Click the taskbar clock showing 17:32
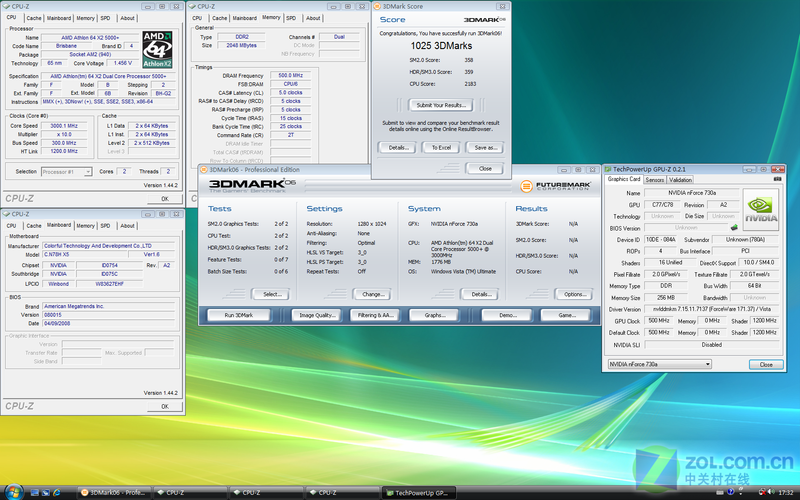The image size is (800, 500). (x=786, y=493)
